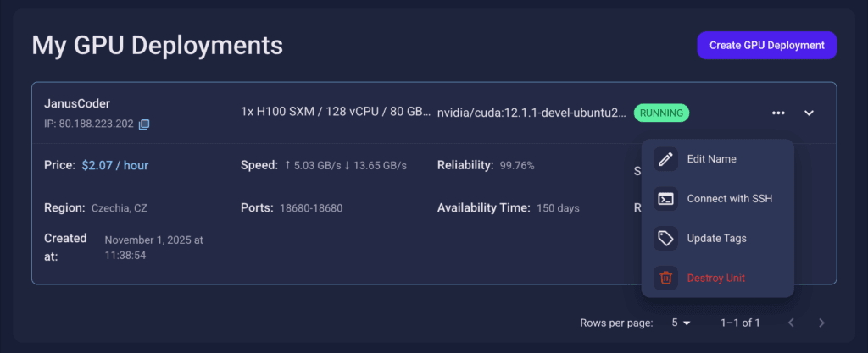Go to previous page arrow
The image size is (868, 353).
coord(791,323)
